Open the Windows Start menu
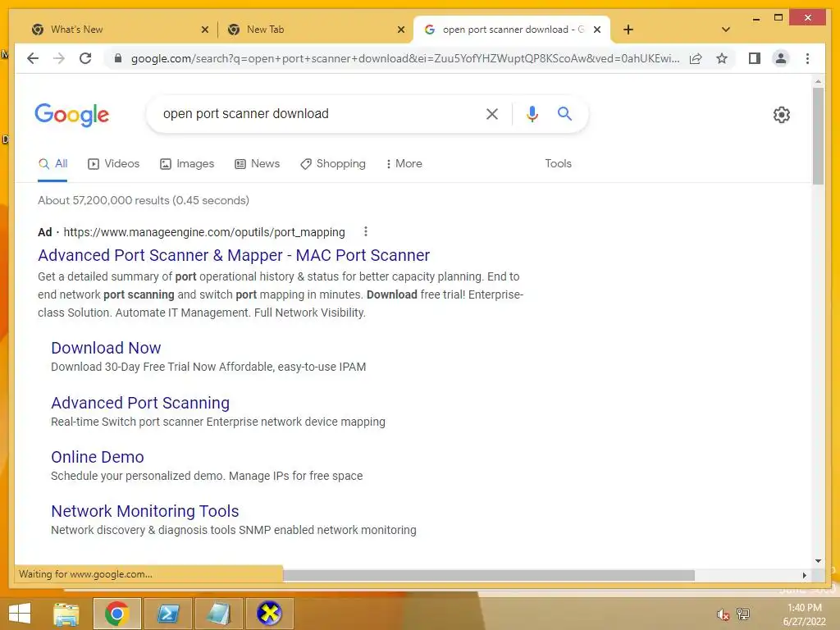 coord(20,614)
